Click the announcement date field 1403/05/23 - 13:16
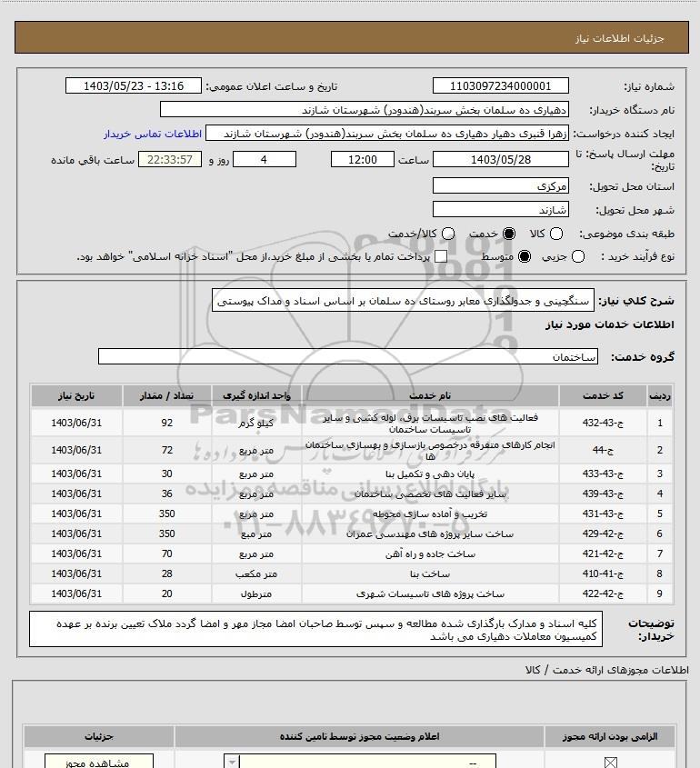700x768 pixels. [x=134, y=85]
